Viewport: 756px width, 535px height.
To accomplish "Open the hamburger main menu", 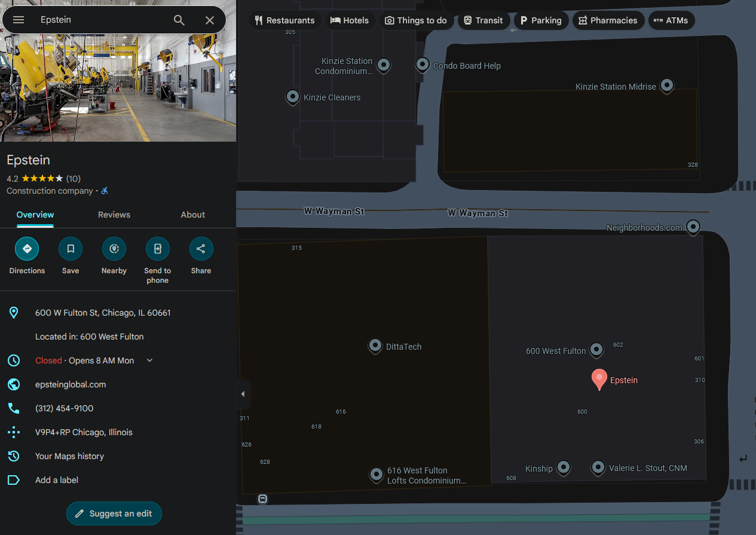I will click(19, 20).
